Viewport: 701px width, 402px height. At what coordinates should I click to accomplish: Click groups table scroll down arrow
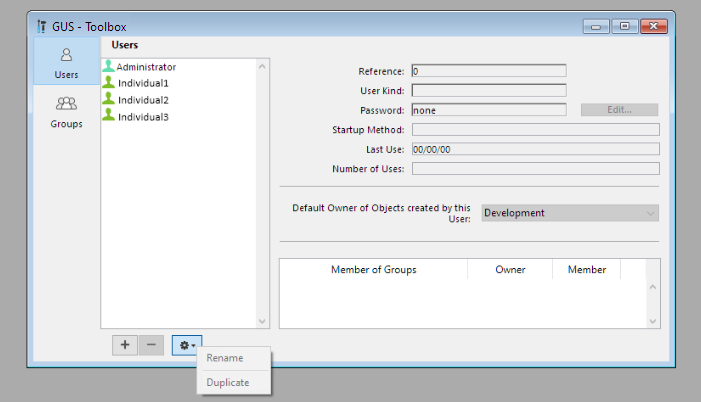point(653,321)
